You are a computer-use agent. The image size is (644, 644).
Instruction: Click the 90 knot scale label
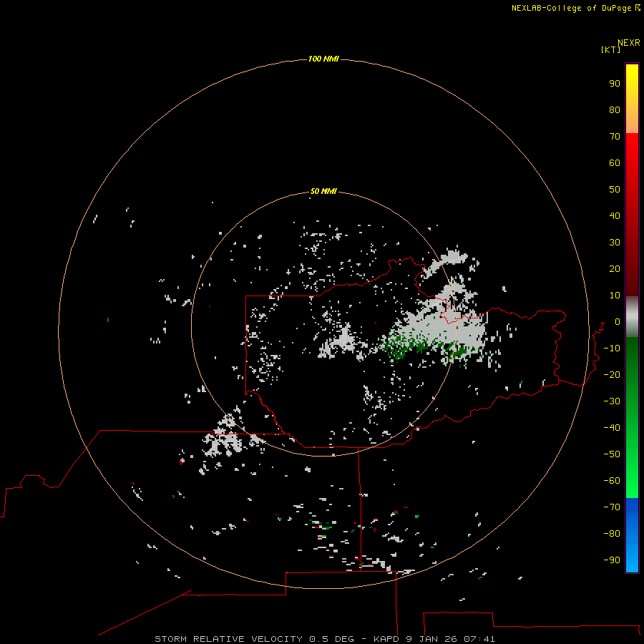point(615,84)
